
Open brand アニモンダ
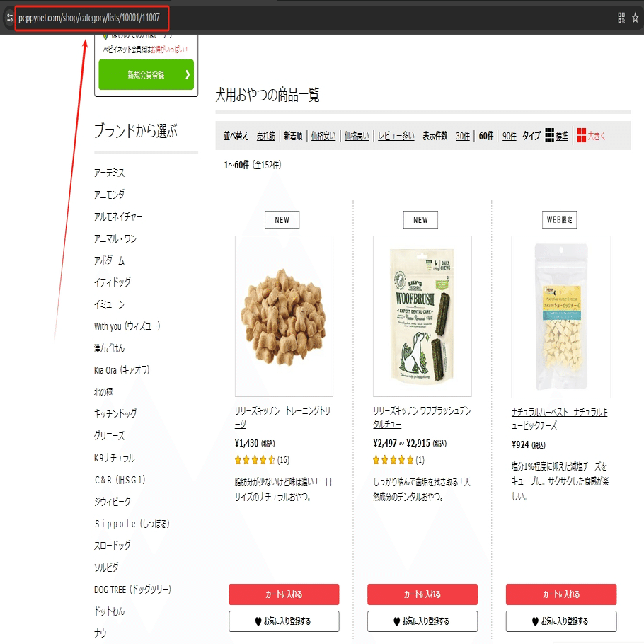[109, 195]
